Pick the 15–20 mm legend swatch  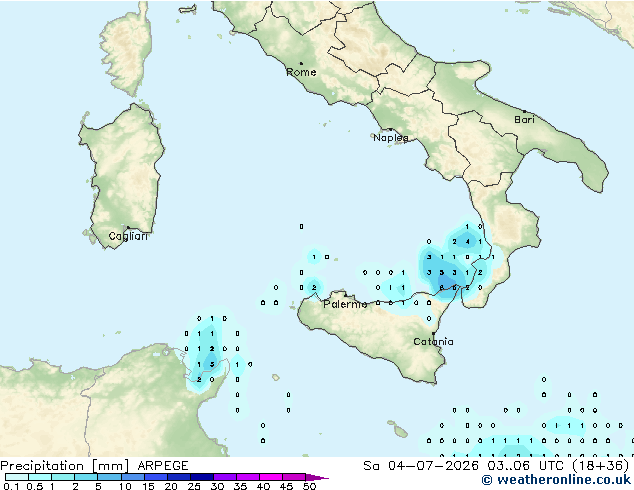155,477
